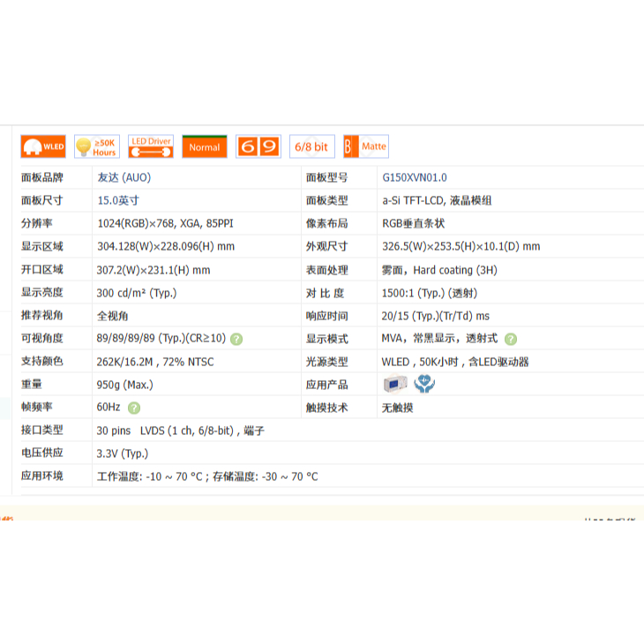The image size is (644, 644).
Task: Click the 300 cd/m² brightness value
Action: (137, 293)
